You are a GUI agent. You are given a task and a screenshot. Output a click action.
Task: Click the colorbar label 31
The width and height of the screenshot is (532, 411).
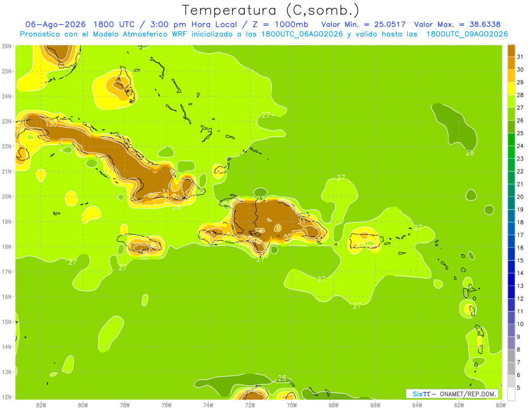pos(520,57)
